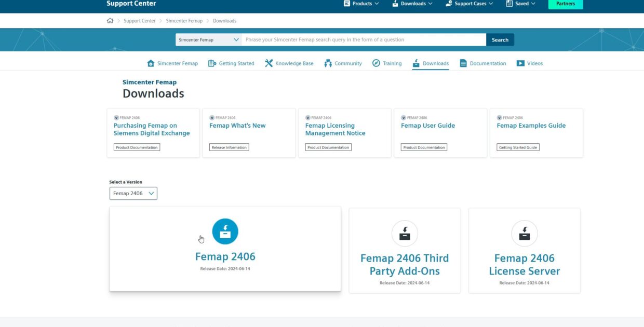The height and width of the screenshot is (327, 644).
Task: Focus the Simcenter Femap search query field
Action: 364,39
